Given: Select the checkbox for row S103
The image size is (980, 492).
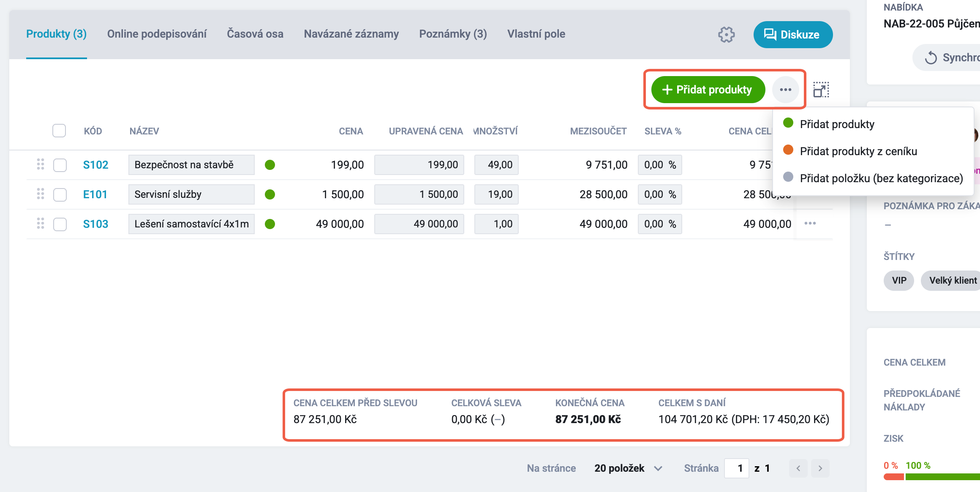Looking at the screenshot, I should 60,224.
